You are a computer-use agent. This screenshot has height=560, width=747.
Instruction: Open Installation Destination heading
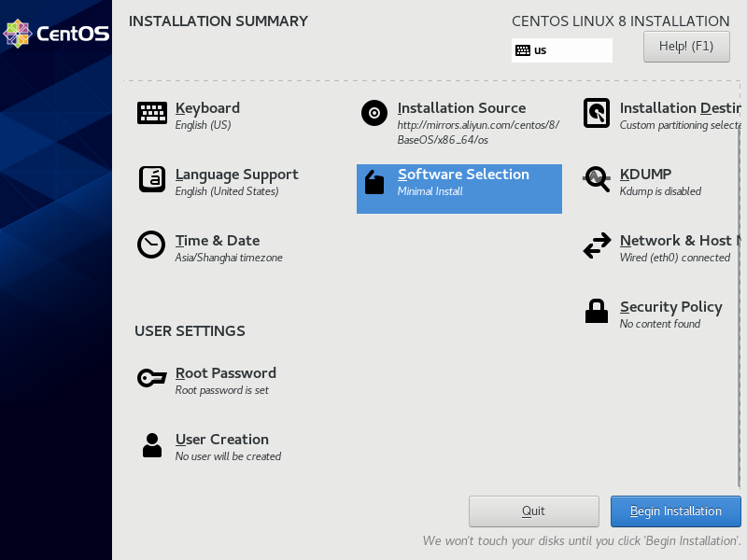(681, 108)
